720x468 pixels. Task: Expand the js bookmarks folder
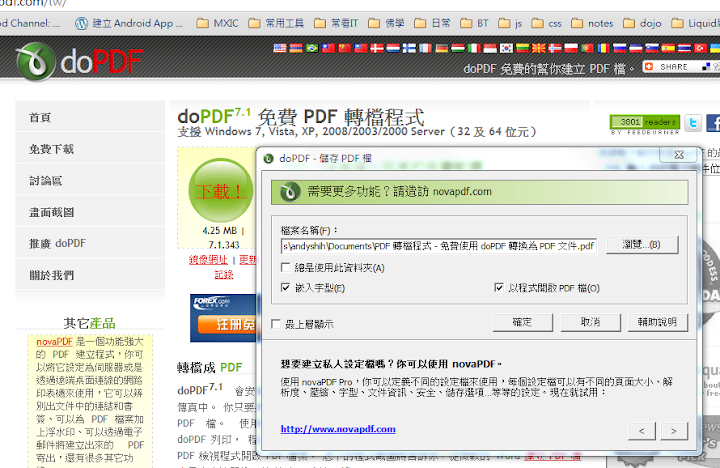tap(510, 23)
